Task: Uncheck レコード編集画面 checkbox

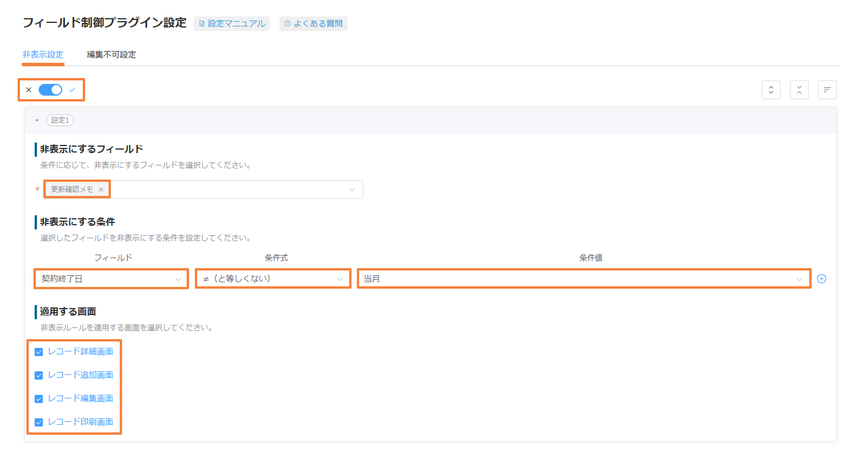Action: (39, 399)
